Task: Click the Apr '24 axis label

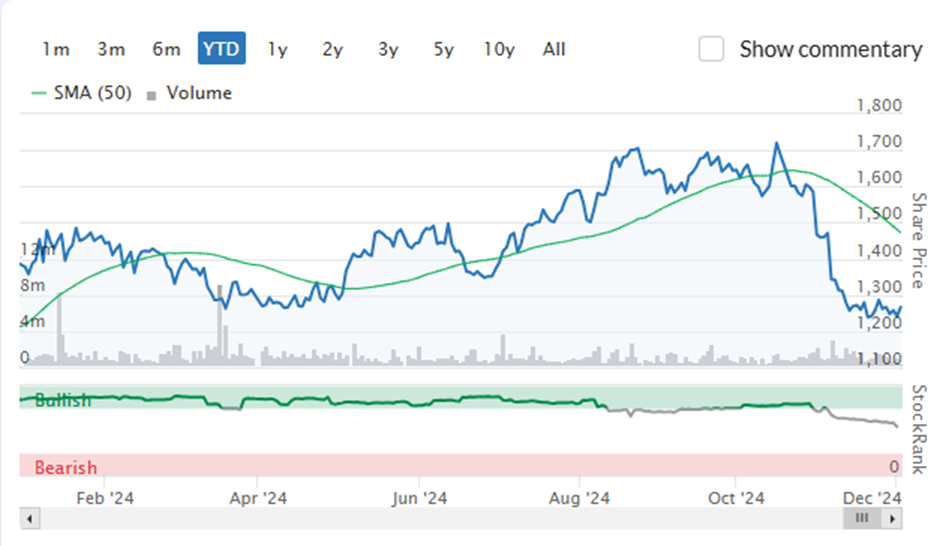Action: (258, 498)
